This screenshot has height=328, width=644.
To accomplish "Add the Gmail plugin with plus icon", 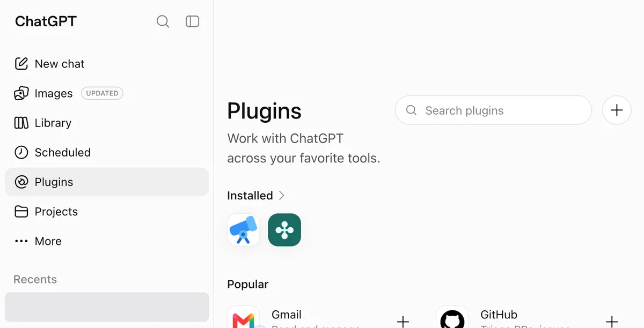I will click(x=402, y=321).
